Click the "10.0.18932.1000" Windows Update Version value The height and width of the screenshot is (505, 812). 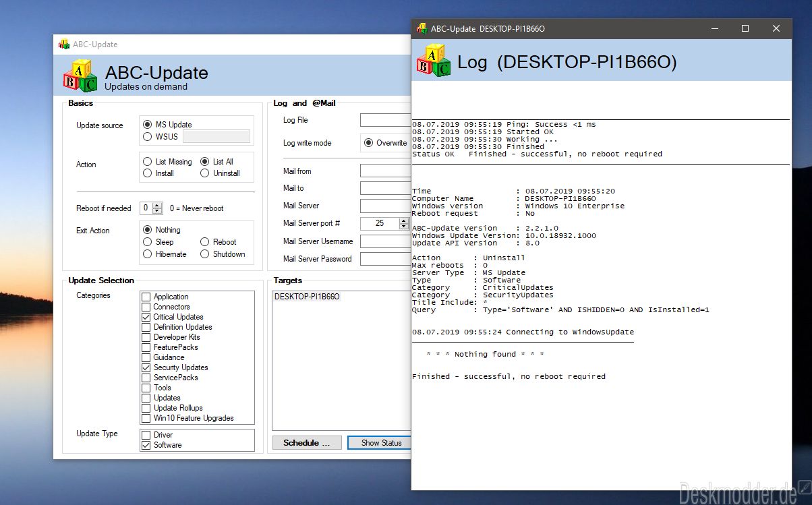pyautogui.click(x=560, y=235)
